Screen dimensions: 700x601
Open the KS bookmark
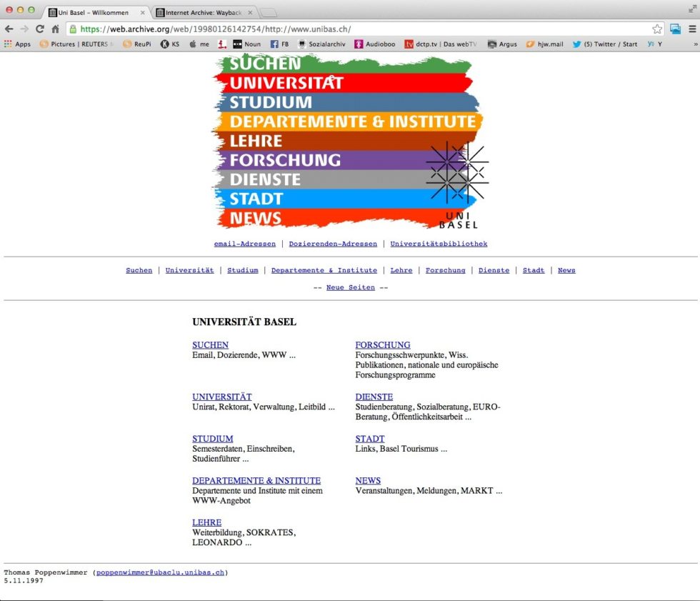click(x=170, y=44)
